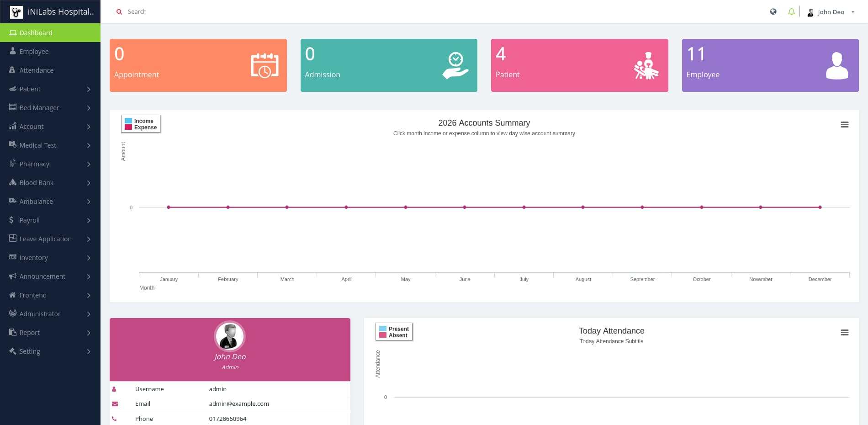Screen dimensions: 868x425
Task: Expand the Blood Bank submenu
Action: [x=50, y=183]
